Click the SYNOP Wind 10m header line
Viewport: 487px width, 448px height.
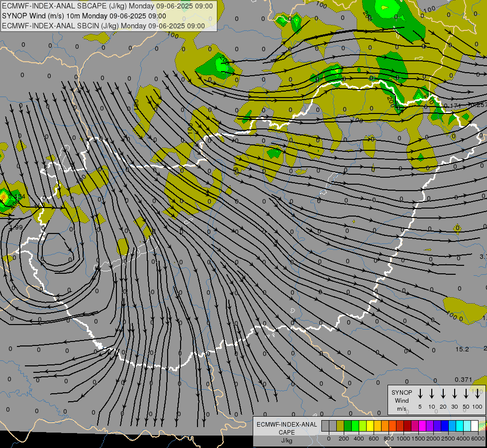tap(84, 16)
